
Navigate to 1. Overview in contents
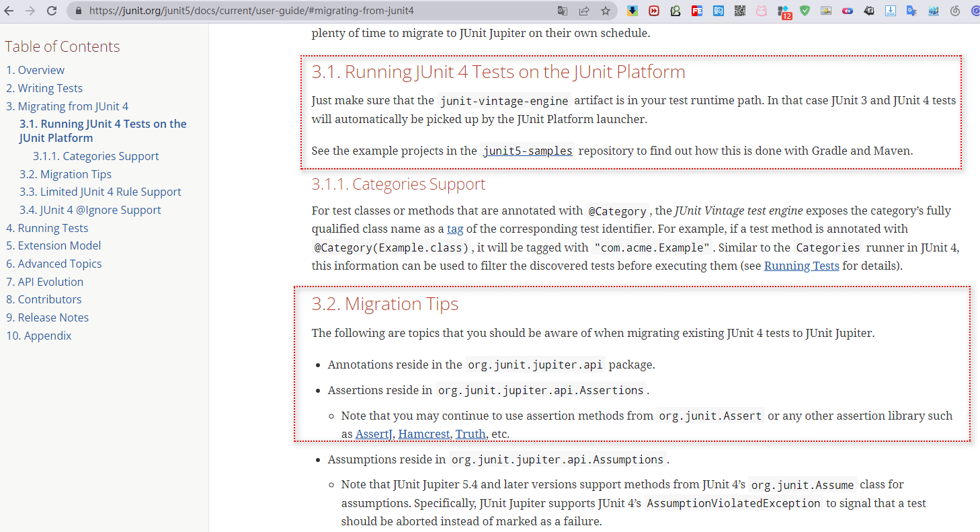point(36,70)
